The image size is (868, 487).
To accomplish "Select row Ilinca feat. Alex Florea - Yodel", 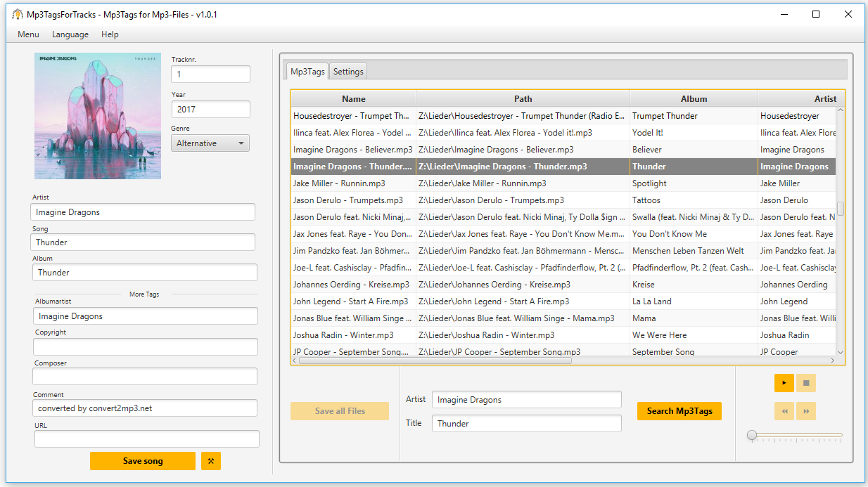I will (563, 133).
